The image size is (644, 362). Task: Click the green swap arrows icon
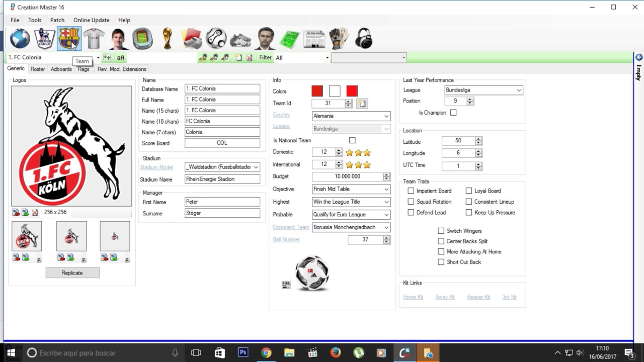tap(107, 57)
